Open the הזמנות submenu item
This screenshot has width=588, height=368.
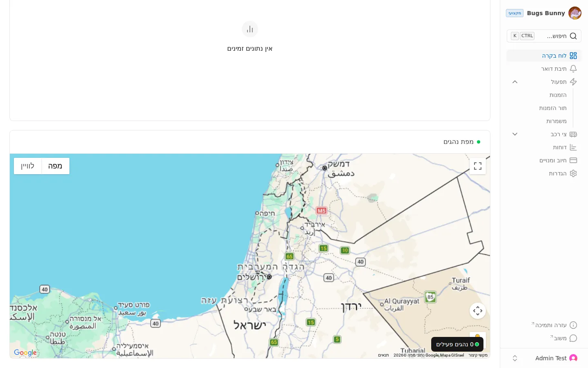pos(558,95)
